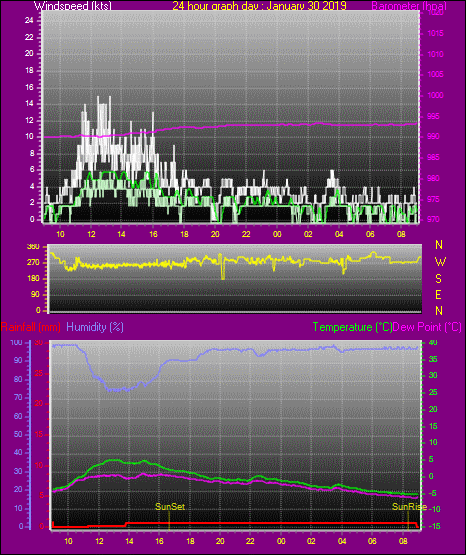Click the 18 hour tick on bottom graph
This screenshot has width=466, height=555.
pyautogui.click(x=190, y=541)
